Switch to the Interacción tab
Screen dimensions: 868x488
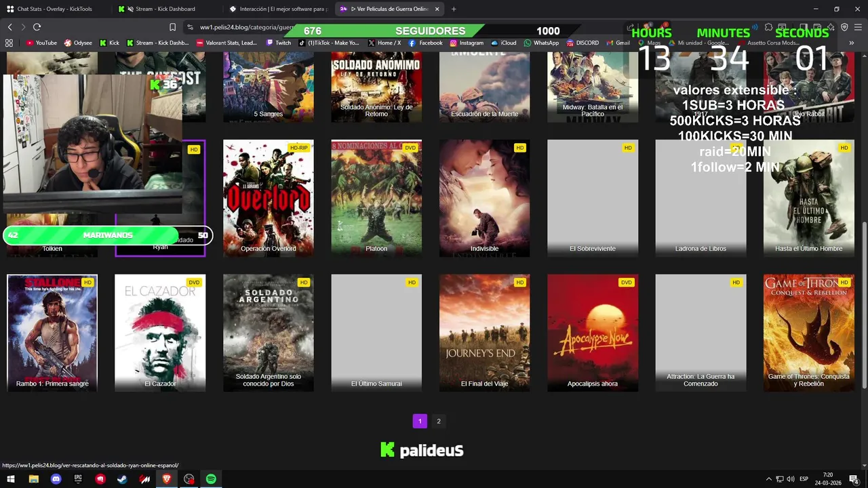[x=278, y=9]
